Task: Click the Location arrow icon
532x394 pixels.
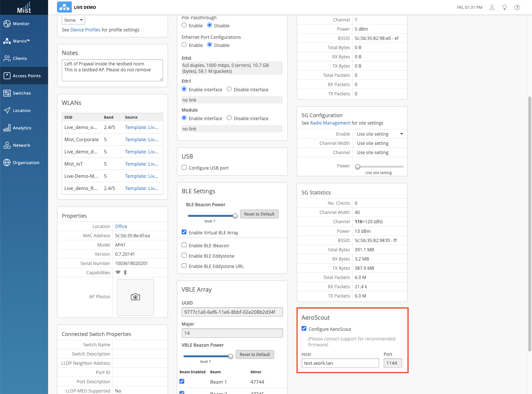Action: point(7,111)
